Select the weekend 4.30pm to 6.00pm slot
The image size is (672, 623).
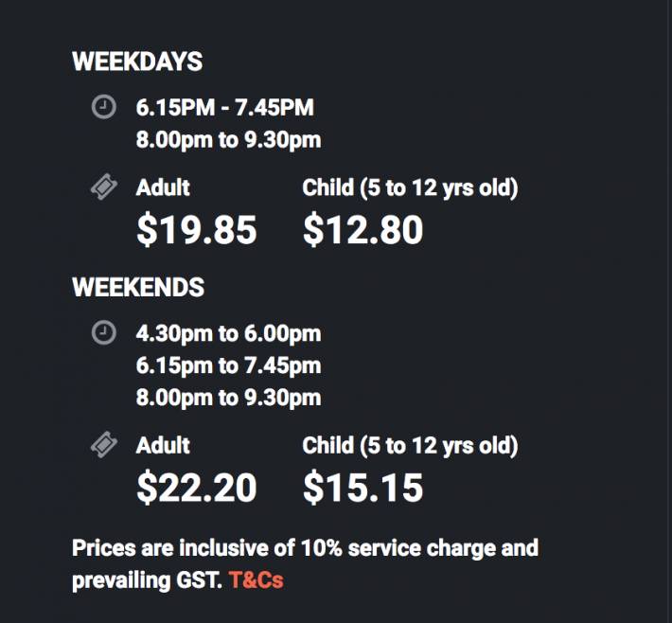pos(228,333)
